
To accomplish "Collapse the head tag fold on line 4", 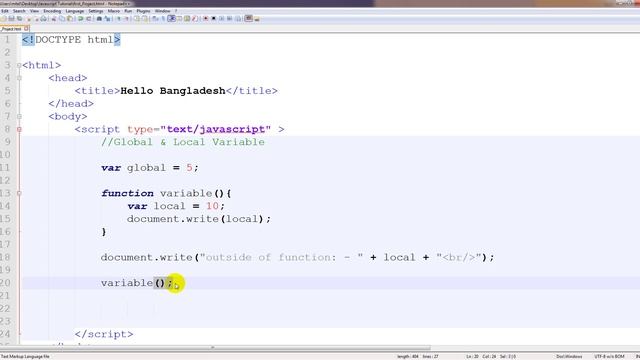I will [x=19, y=78].
